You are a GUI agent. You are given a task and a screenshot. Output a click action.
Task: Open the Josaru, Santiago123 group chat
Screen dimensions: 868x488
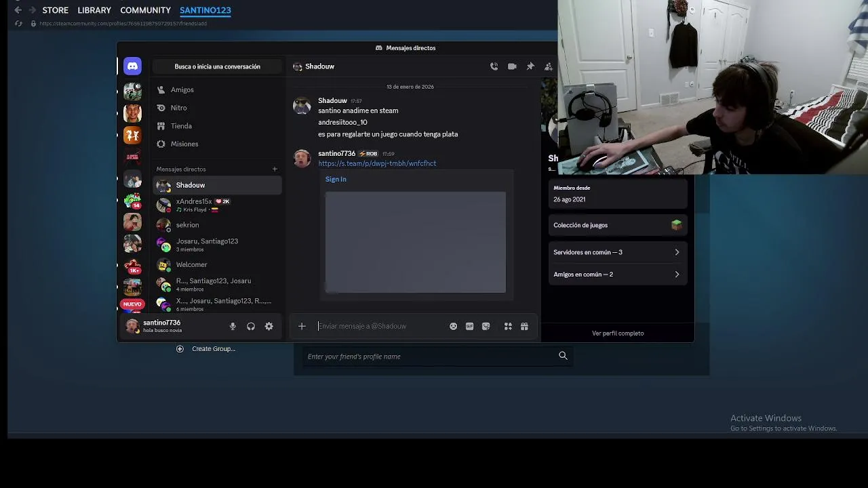(x=217, y=245)
